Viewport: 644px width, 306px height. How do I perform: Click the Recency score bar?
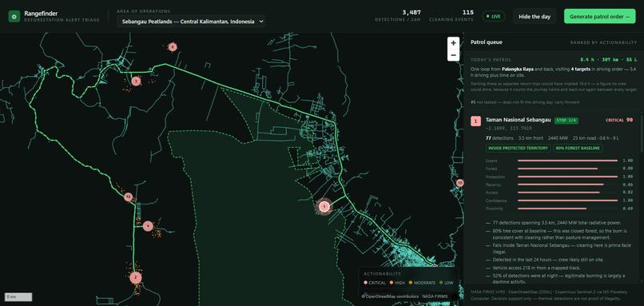coord(567,185)
